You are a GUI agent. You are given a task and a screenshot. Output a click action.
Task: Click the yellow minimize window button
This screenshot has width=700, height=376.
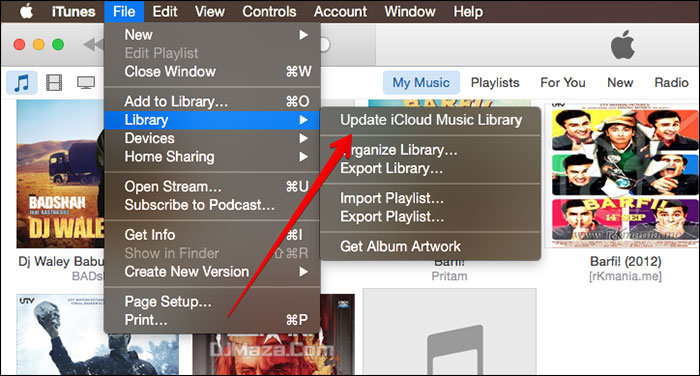click(x=39, y=45)
